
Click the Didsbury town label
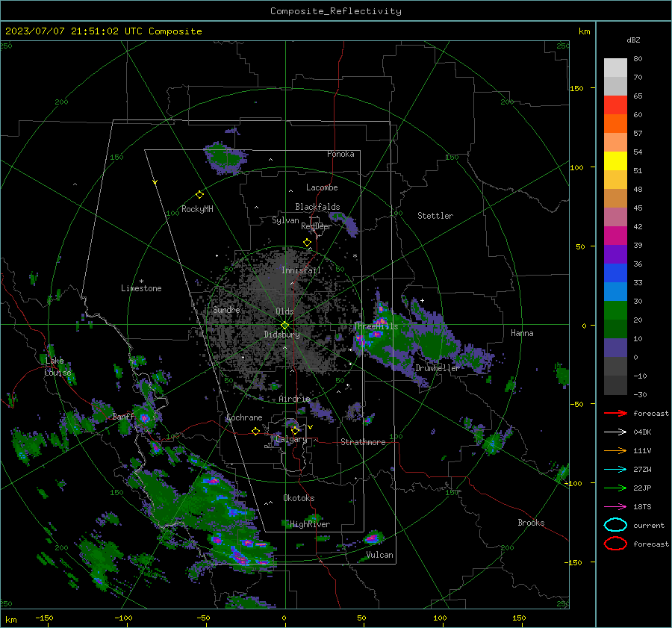coord(281,335)
